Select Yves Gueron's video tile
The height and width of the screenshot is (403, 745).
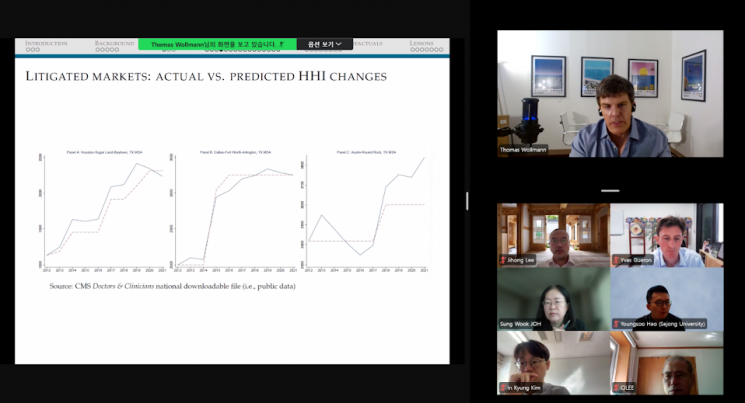point(667,235)
